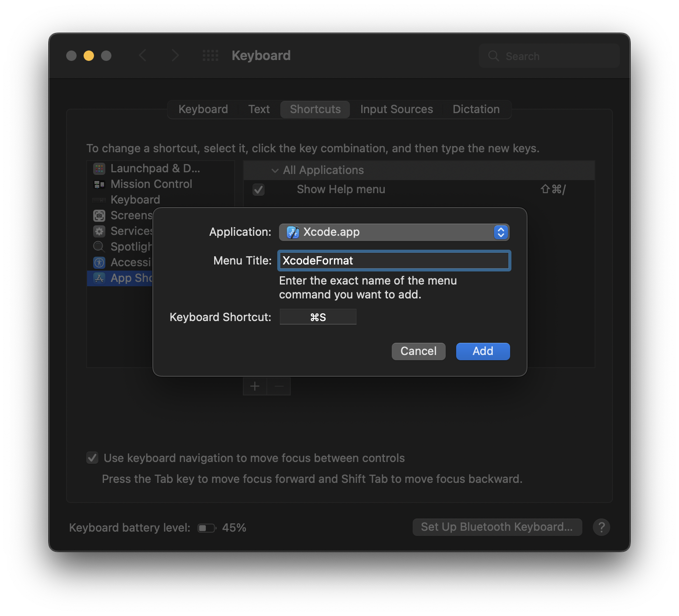The height and width of the screenshot is (616, 679).
Task: Click the Cancel button in dialog
Action: (419, 352)
